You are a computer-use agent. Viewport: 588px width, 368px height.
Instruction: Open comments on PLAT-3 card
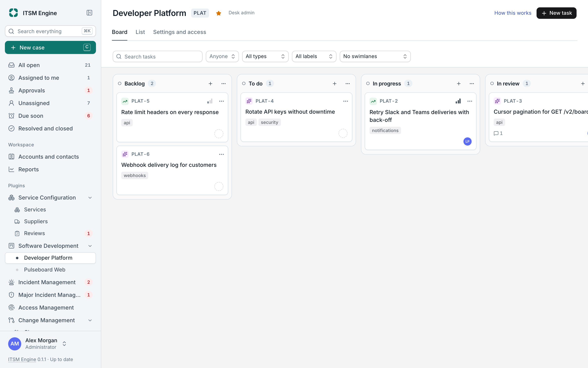point(498,133)
